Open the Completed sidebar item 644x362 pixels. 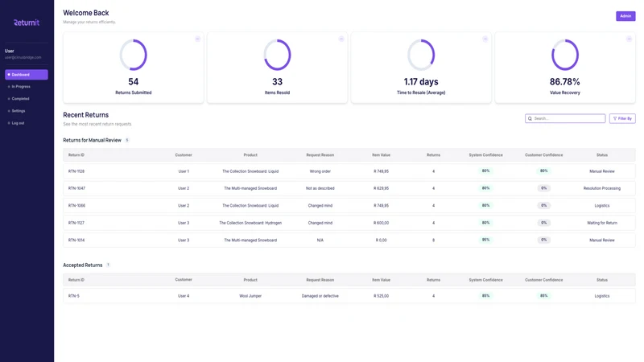coord(20,99)
